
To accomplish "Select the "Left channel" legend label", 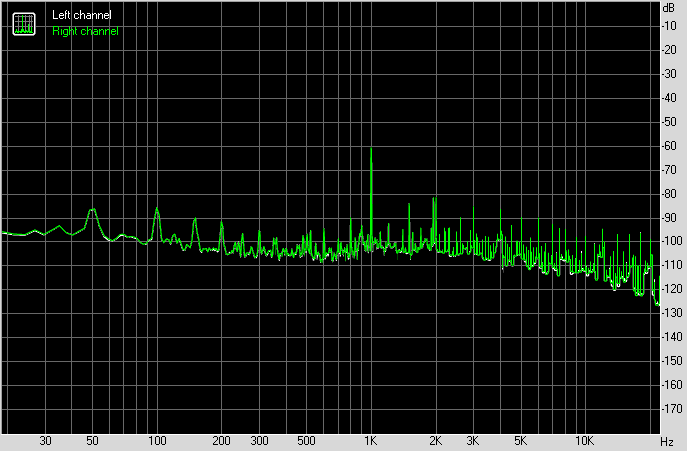I will [x=81, y=15].
